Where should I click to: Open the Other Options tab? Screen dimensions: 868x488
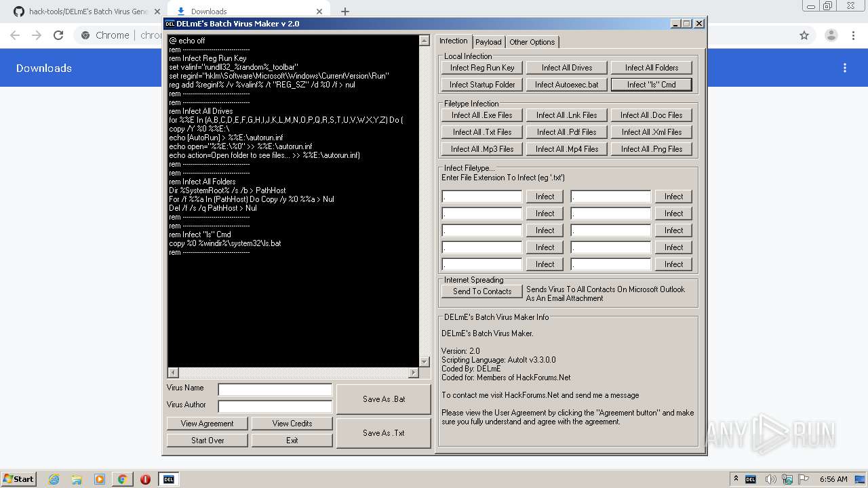pyautogui.click(x=532, y=42)
